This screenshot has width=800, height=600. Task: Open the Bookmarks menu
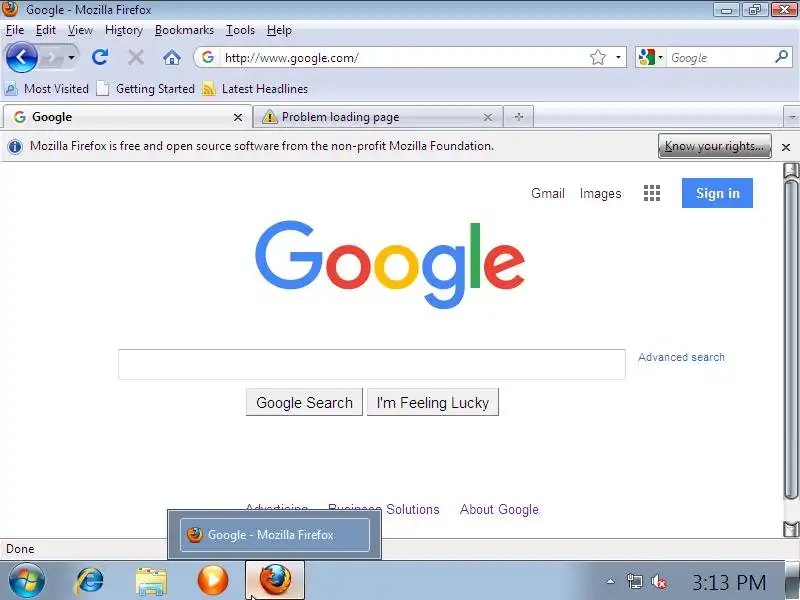coord(184,30)
